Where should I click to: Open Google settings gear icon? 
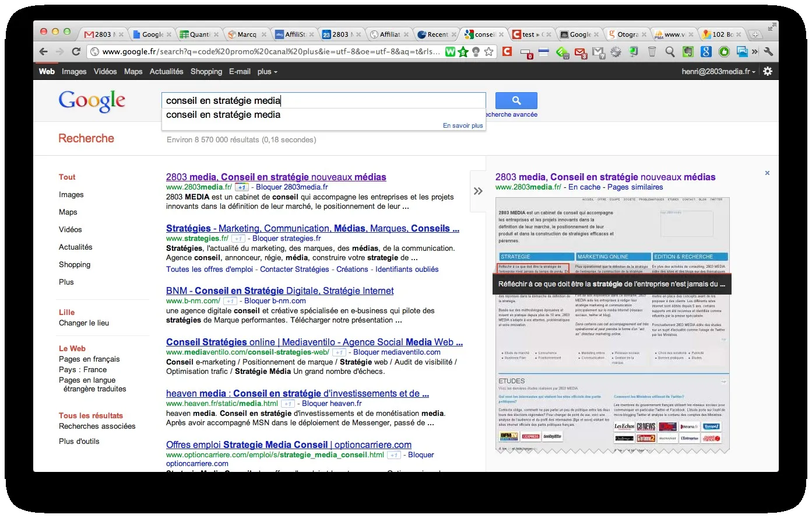click(x=768, y=71)
